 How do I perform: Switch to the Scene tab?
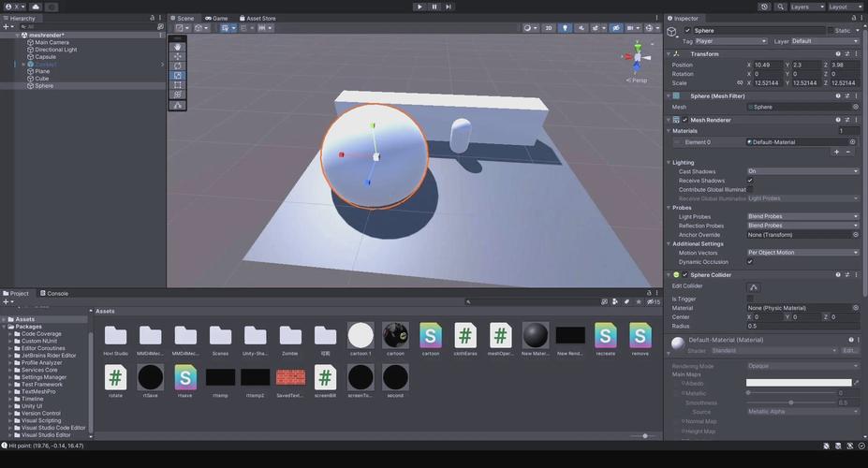pos(183,19)
